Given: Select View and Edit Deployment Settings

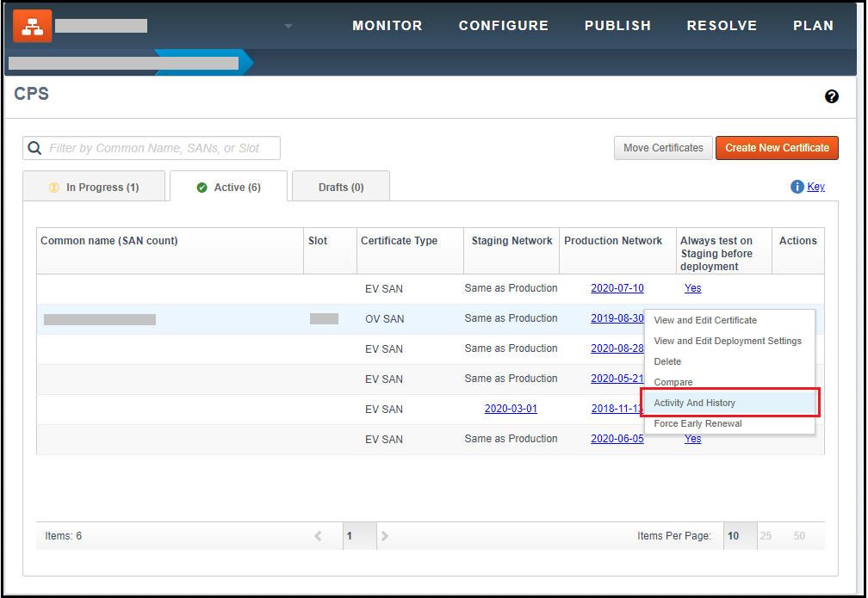Looking at the screenshot, I should coord(728,341).
